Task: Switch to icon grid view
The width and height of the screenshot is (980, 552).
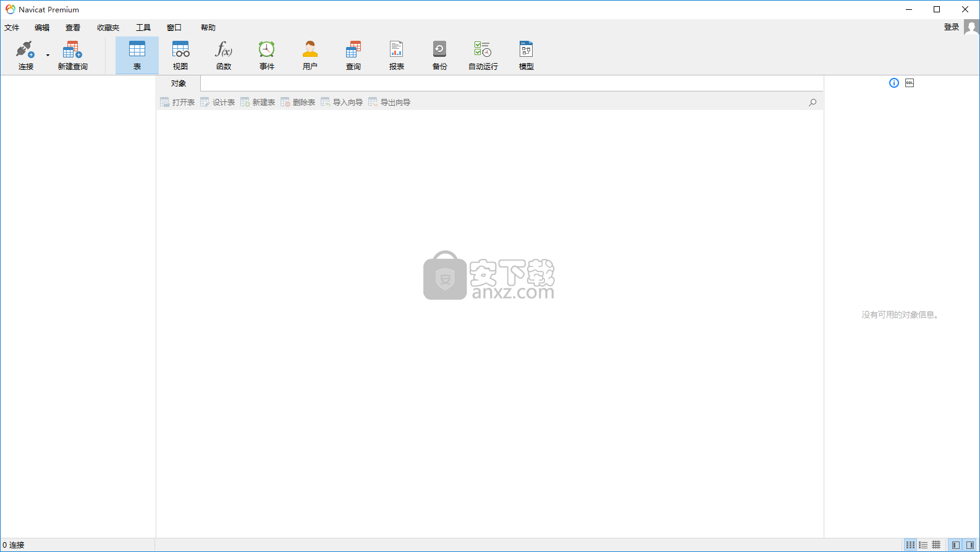Action: pos(910,545)
